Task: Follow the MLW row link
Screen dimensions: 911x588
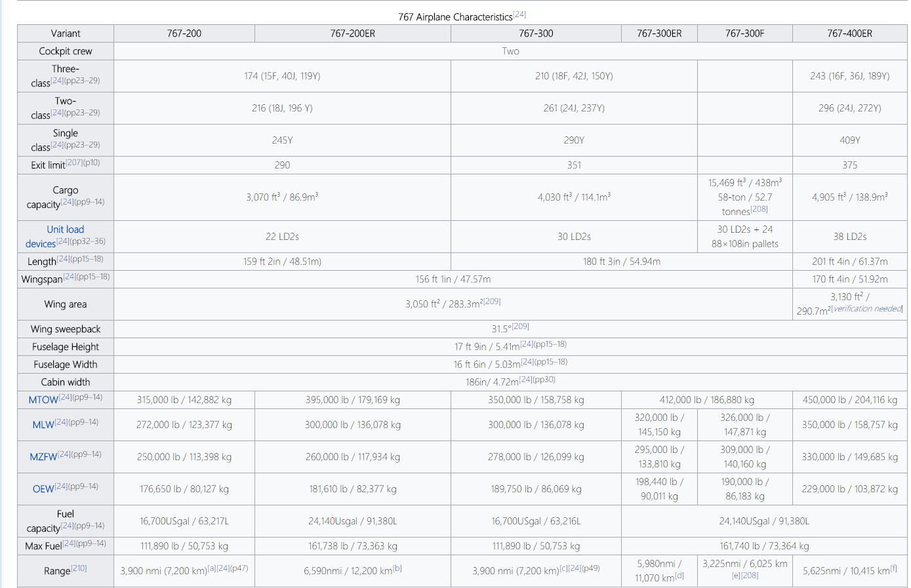Action: click(43, 425)
